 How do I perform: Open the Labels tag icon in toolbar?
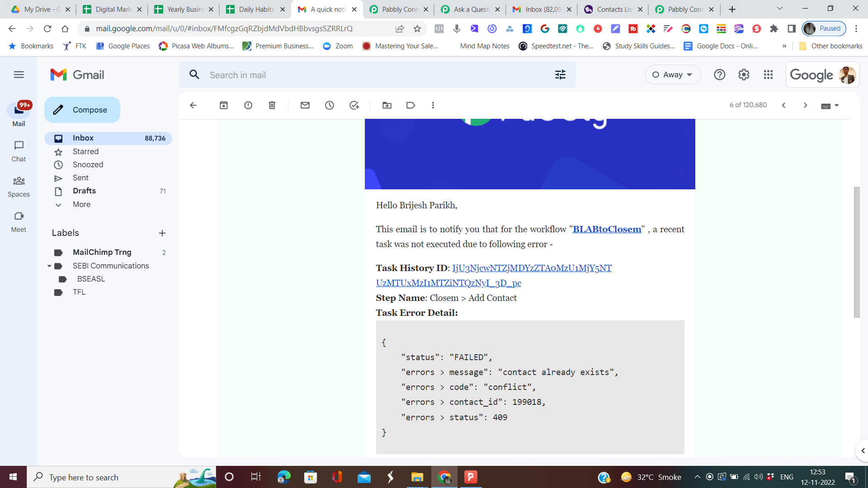pos(410,105)
